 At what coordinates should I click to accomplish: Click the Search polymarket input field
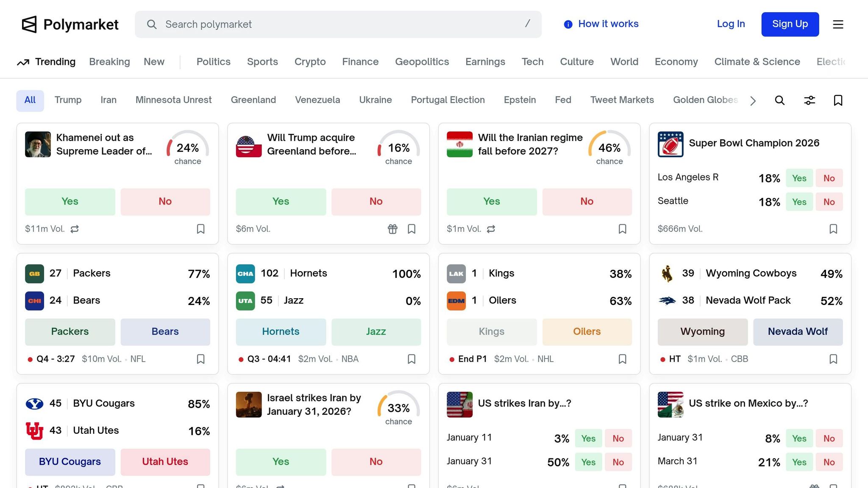[338, 25]
